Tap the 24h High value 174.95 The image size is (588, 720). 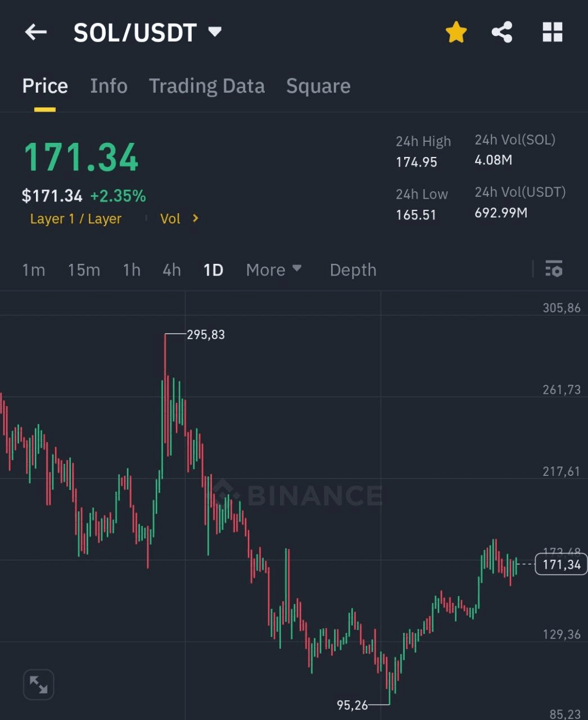tap(417, 163)
